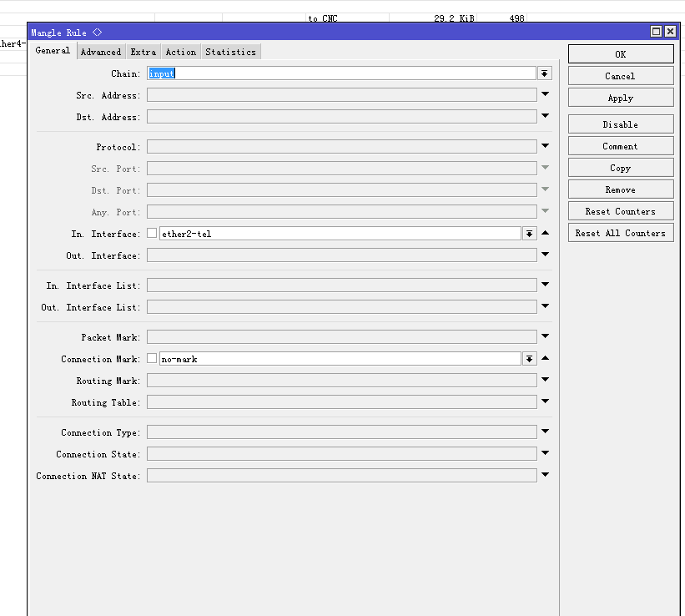The width and height of the screenshot is (685, 616).
Task: Expand the Out. Interface field
Action: pos(545,254)
